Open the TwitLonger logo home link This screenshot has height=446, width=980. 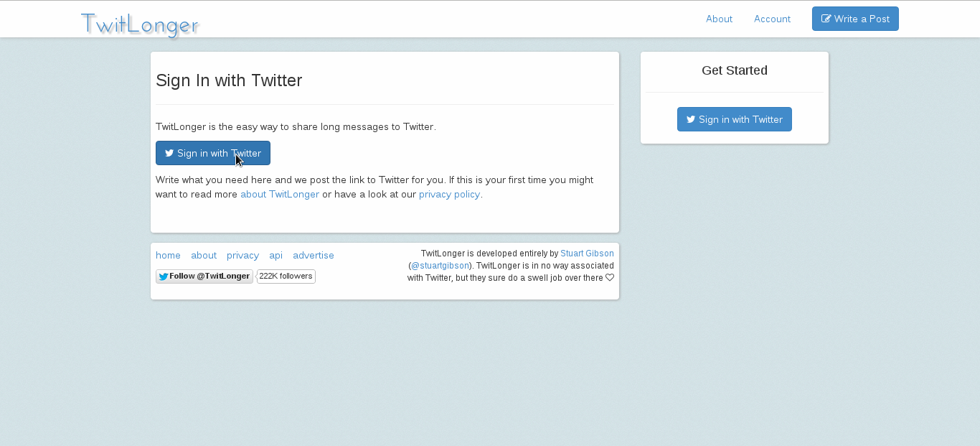coord(140,24)
